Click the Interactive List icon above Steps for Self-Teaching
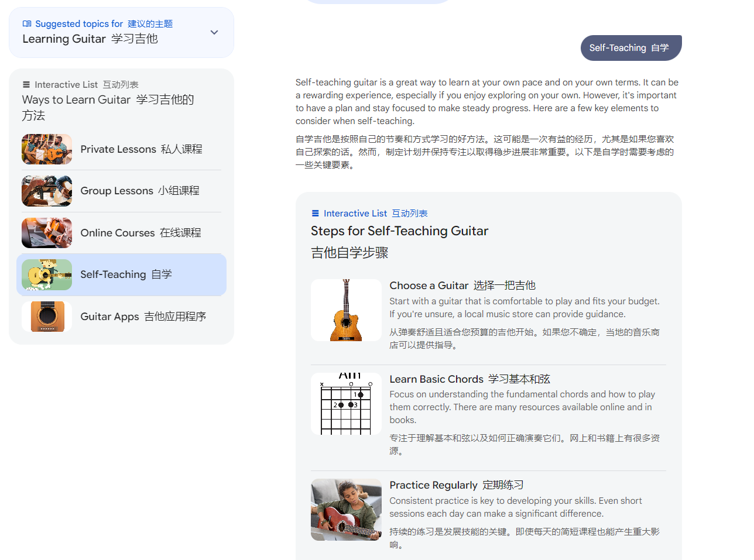Viewport: 754px width, 560px height. (316, 214)
